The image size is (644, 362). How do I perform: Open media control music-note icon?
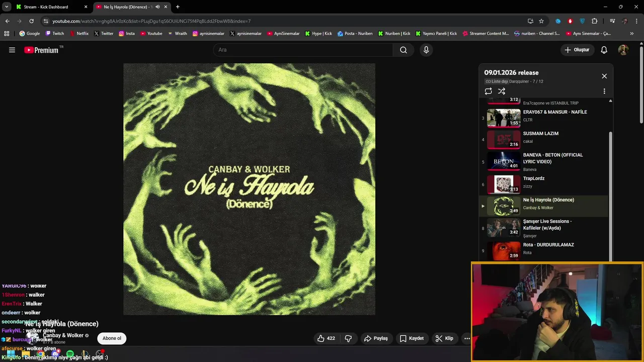[612, 21]
